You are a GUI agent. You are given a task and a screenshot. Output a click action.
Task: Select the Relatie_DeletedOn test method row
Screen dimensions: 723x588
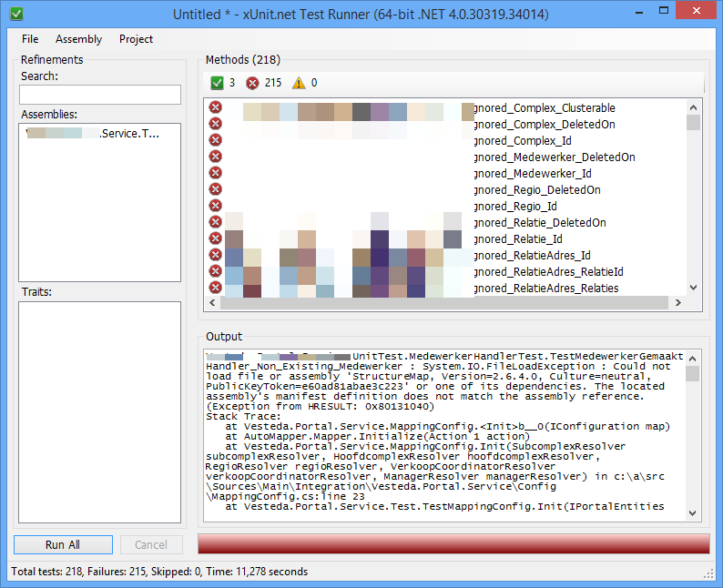click(540, 222)
